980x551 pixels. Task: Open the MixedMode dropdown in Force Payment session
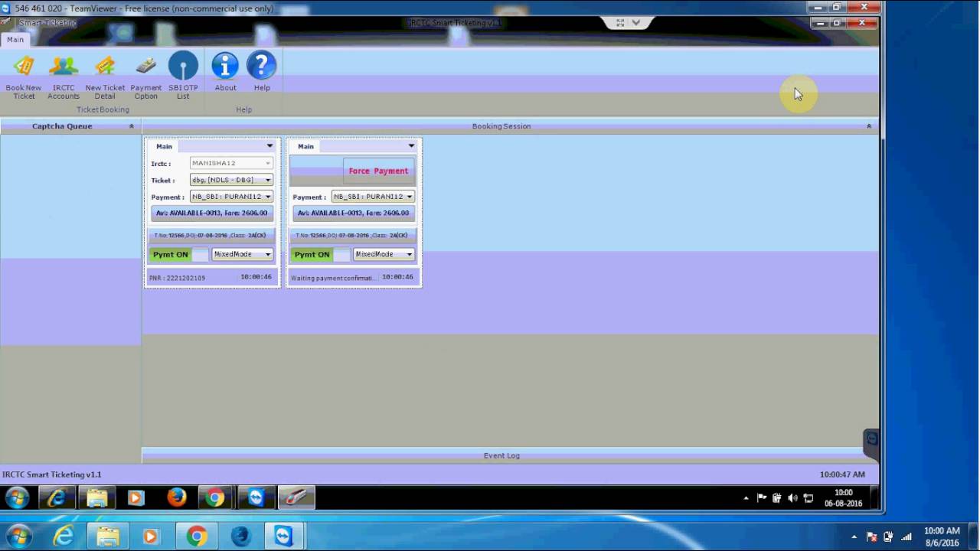pos(384,254)
